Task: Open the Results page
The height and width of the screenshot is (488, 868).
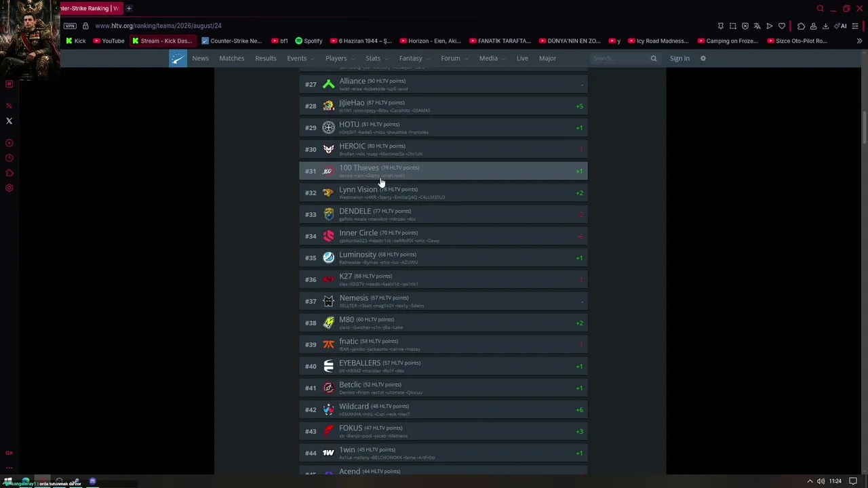Action: (266, 58)
